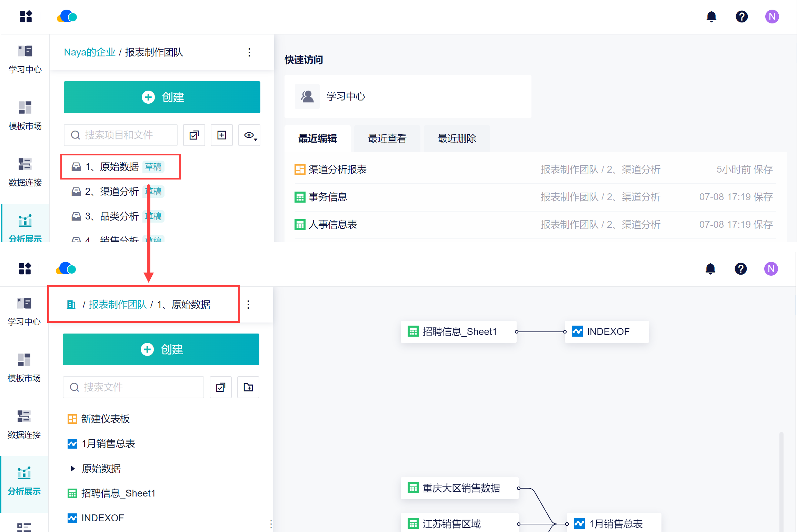Open 模板市场 in the top sidebar
Screen dimensions: 797x532
coord(25,116)
